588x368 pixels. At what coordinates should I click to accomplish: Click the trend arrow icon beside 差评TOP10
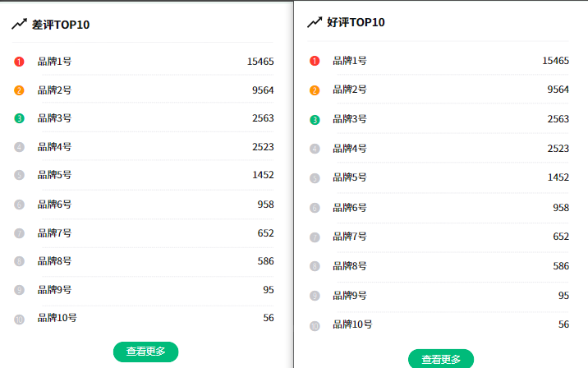[x=19, y=25]
